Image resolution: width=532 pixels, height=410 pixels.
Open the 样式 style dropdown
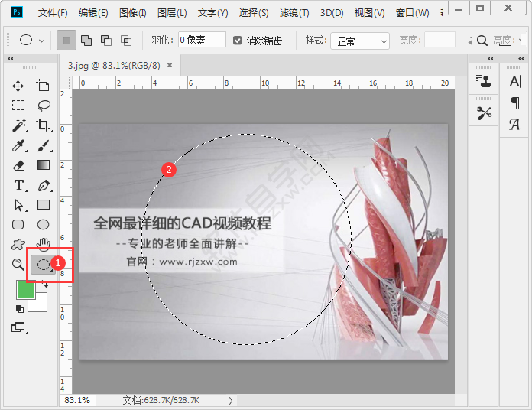[360, 41]
